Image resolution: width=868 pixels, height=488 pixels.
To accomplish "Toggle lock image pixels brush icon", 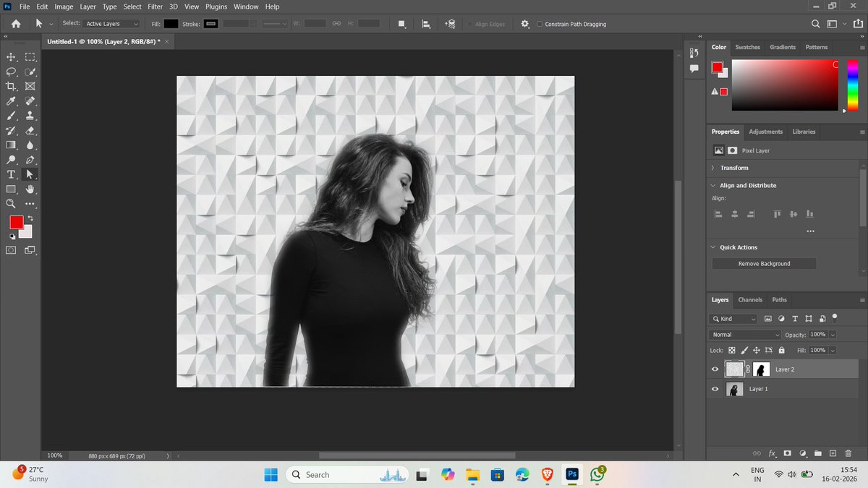I will pyautogui.click(x=744, y=350).
